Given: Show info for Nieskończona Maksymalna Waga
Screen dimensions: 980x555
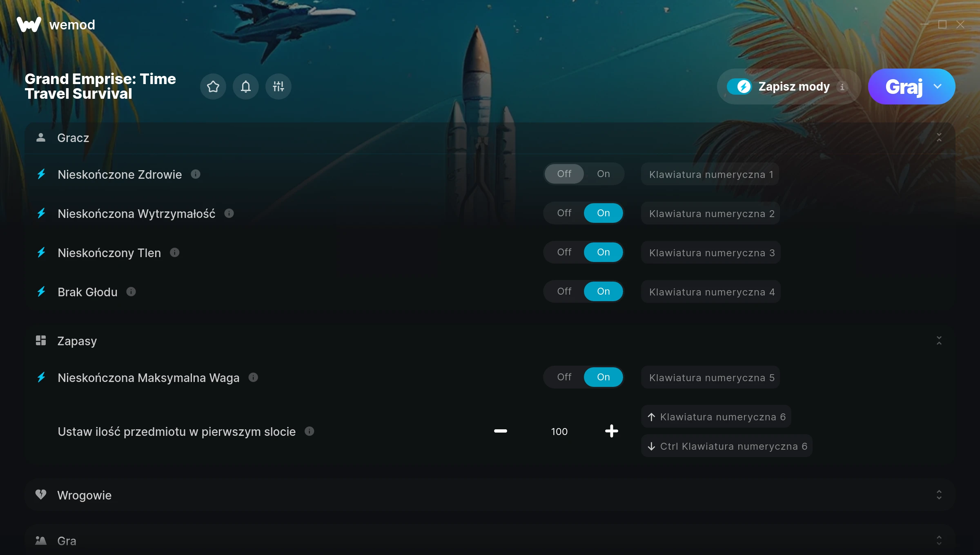Looking at the screenshot, I should pyautogui.click(x=253, y=377).
